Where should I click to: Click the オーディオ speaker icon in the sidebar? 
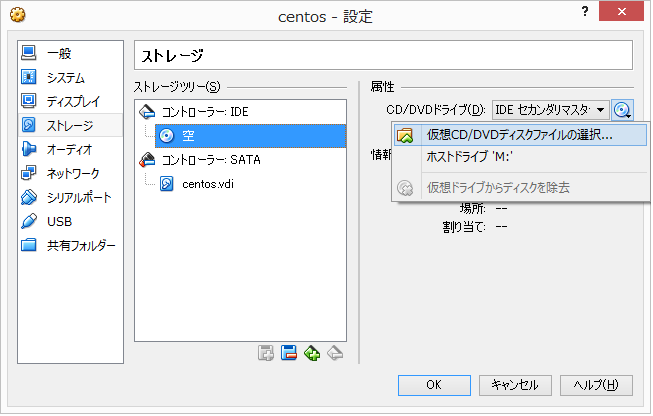pyautogui.click(x=29, y=149)
